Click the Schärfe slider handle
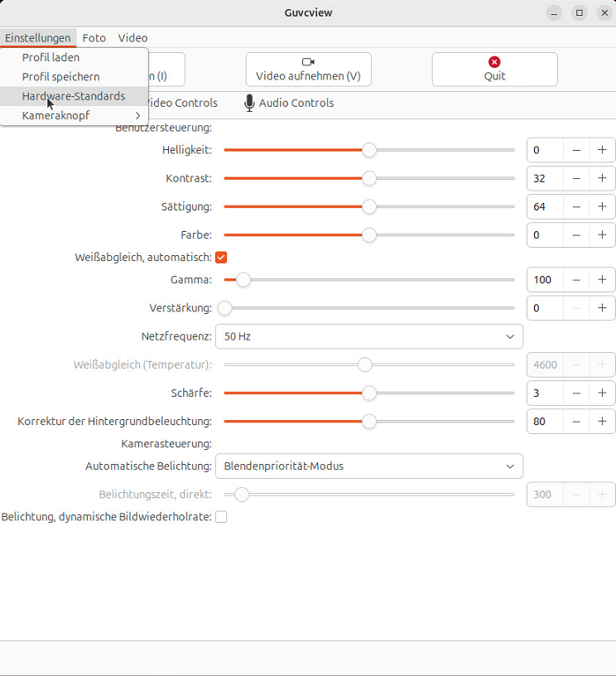Image resolution: width=616 pixels, height=676 pixels. click(x=369, y=394)
